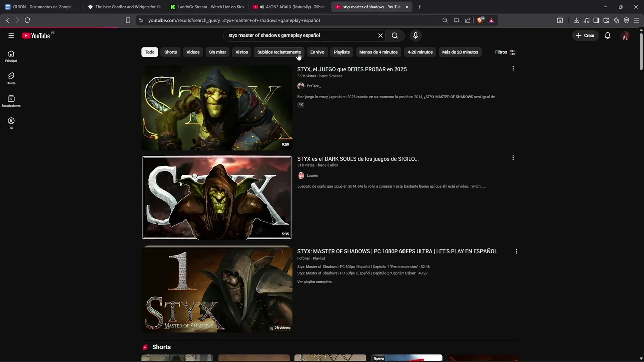
Task: Switch to ALONE AGAIN (Naturally) tab
Action: [x=289, y=7]
